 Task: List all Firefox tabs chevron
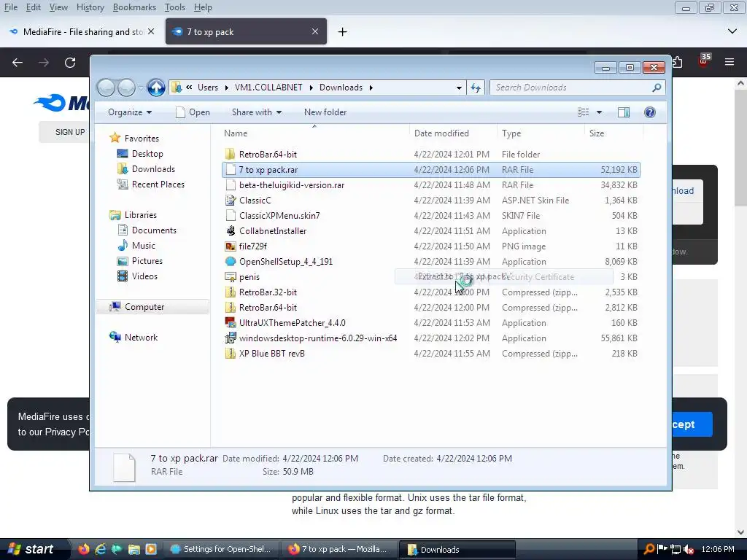(732, 31)
